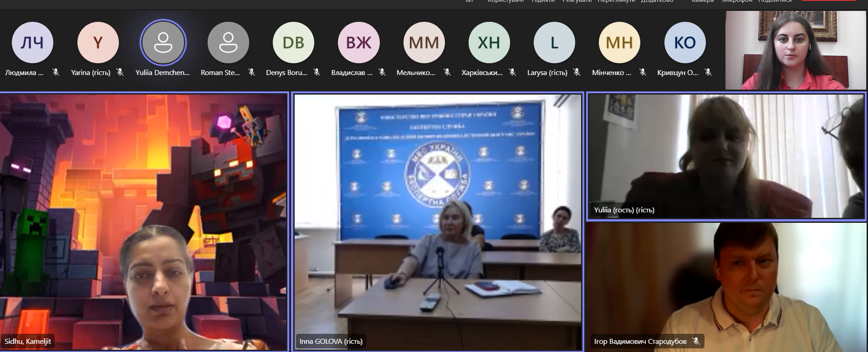
Task: Click the 'Кривцун О...' participant name
Action: [x=678, y=72]
